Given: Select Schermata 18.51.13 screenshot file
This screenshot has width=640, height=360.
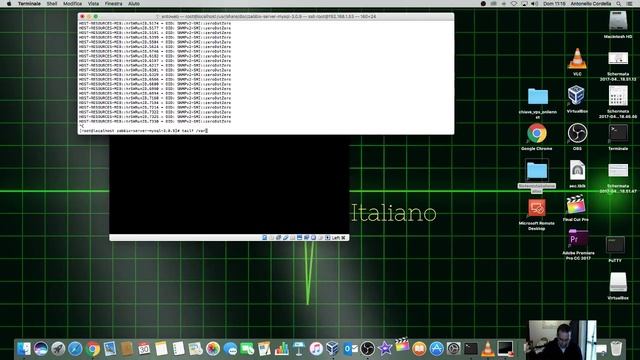Looking at the screenshot, I should point(618,58).
